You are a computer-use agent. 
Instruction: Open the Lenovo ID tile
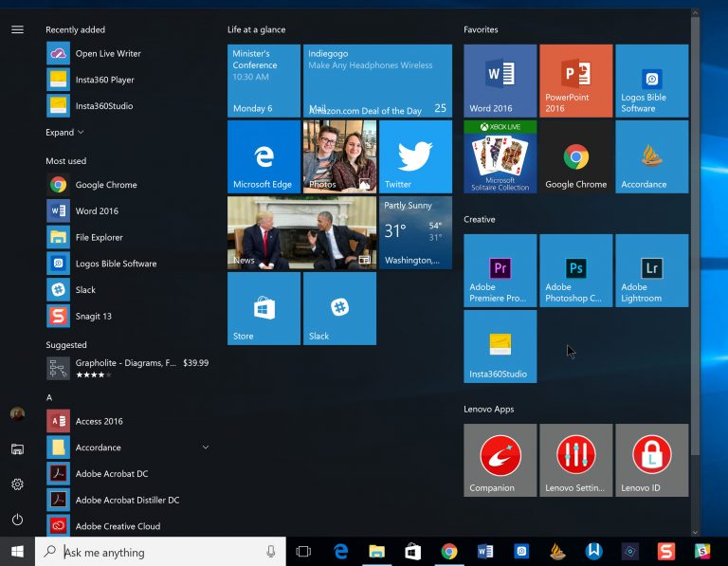click(652, 460)
